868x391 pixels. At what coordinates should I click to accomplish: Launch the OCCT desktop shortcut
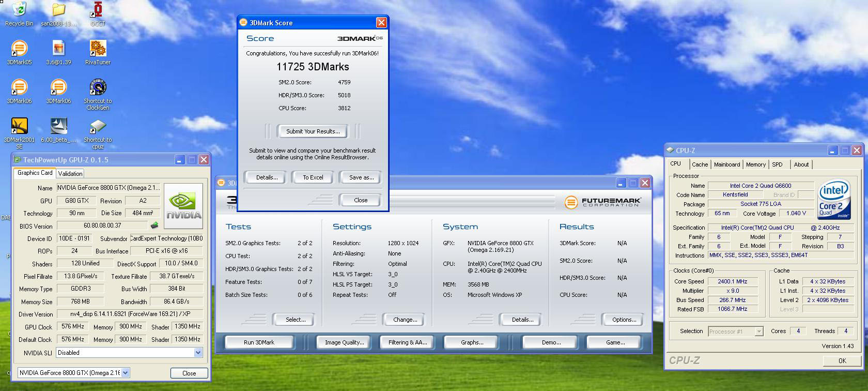click(98, 14)
